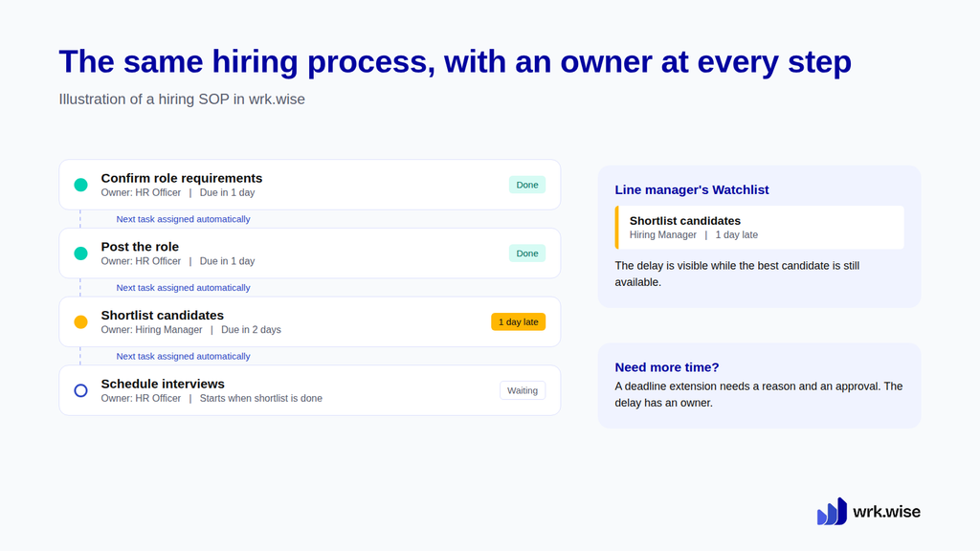Screen dimensions: 980x551
Task: Click the 'Need more time?' heading
Action: click(667, 367)
